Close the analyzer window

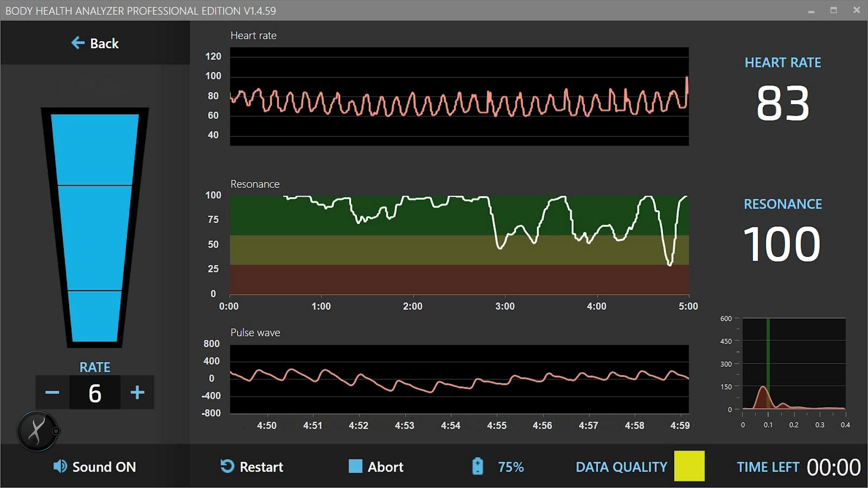[x=856, y=10]
